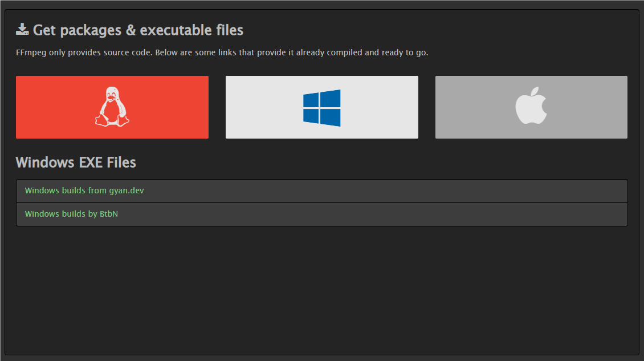Click the download icon beside Get packages
This screenshot has height=361, width=644.
point(22,30)
